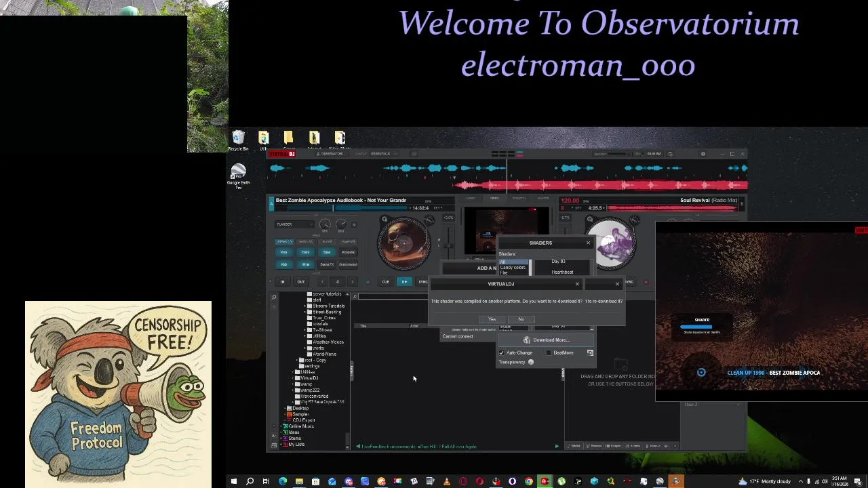Select Candy colors in the shaders list

coord(513,268)
